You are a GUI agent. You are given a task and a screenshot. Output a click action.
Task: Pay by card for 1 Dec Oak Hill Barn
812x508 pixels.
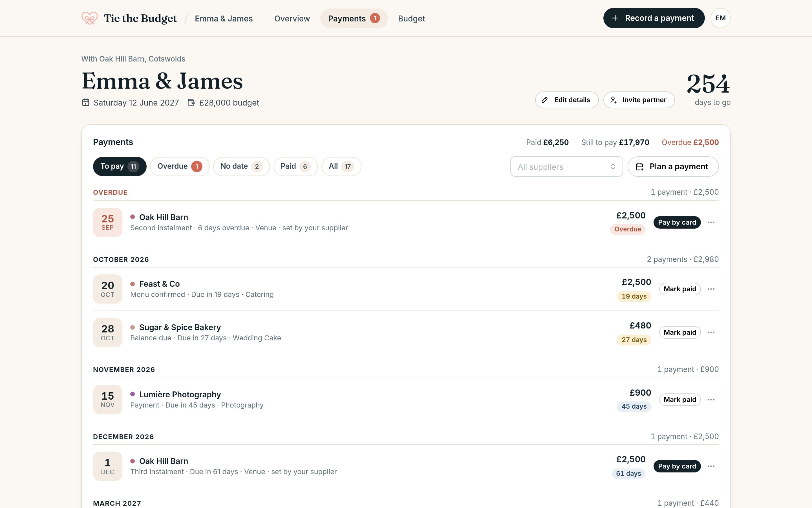click(677, 466)
